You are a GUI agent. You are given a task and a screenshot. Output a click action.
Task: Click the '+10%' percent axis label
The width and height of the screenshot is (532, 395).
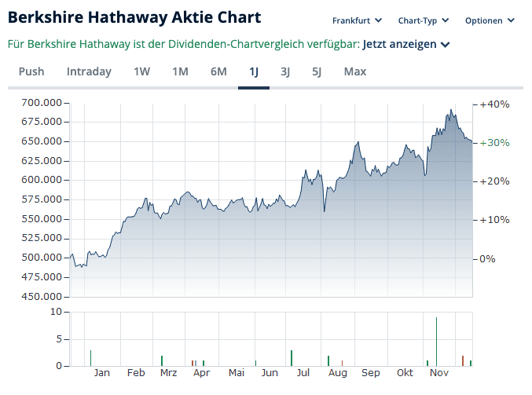coord(494,220)
